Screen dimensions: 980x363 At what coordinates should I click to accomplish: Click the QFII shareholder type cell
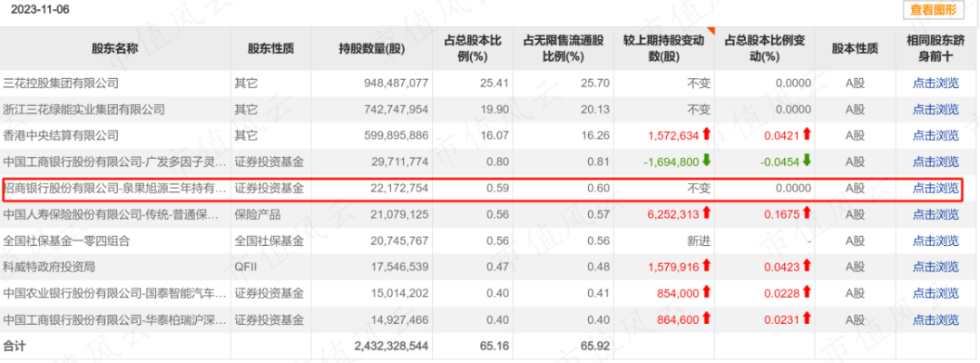coord(247,268)
